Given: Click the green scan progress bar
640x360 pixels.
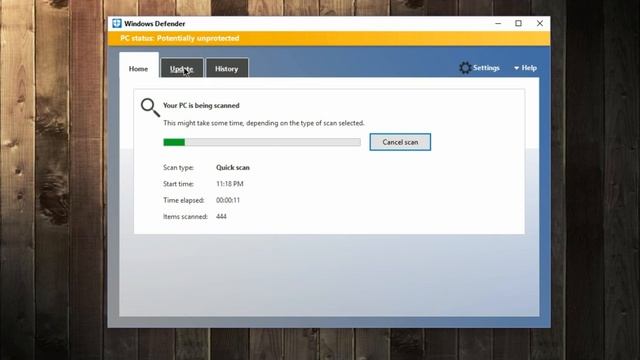Looking at the screenshot, I should point(262,142).
